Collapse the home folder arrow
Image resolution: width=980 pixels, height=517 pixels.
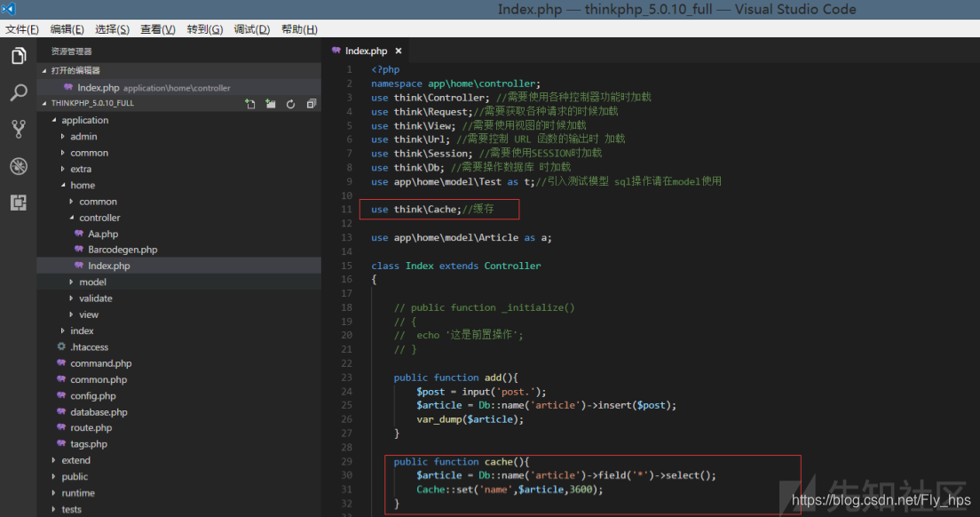point(62,185)
